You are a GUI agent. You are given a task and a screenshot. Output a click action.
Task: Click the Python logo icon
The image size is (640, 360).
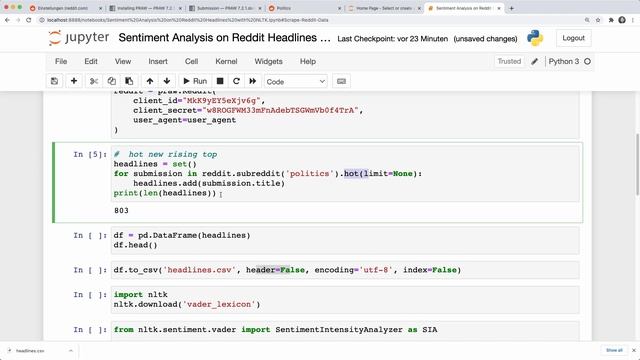tap(535, 38)
